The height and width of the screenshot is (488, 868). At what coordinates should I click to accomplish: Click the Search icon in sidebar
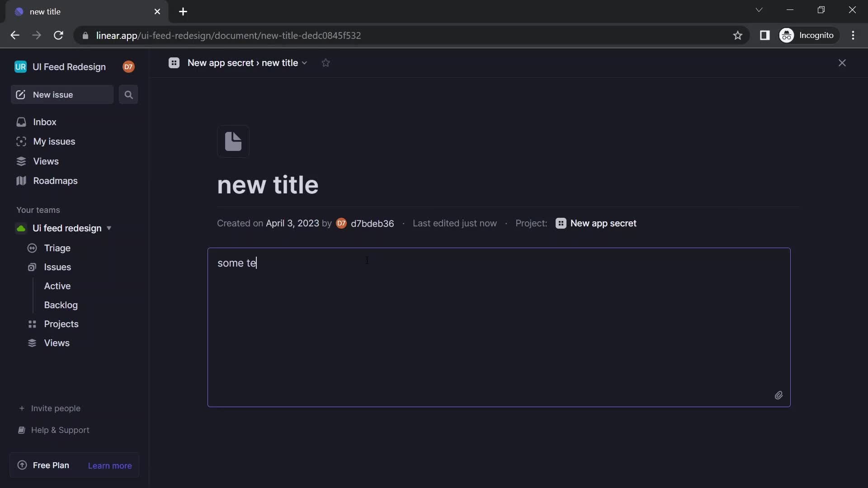[128, 94]
